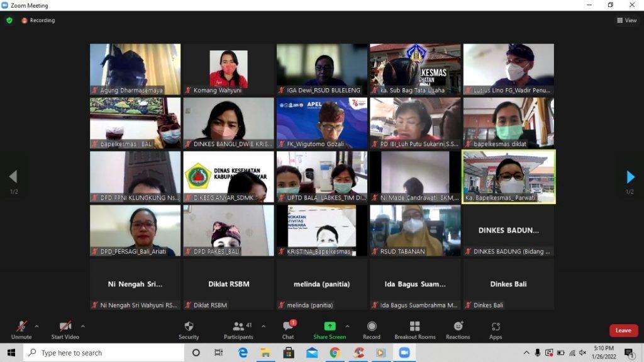The height and width of the screenshot is (362, 644).
Task: Open Breakout Rooms
Action: coord(414,327)
